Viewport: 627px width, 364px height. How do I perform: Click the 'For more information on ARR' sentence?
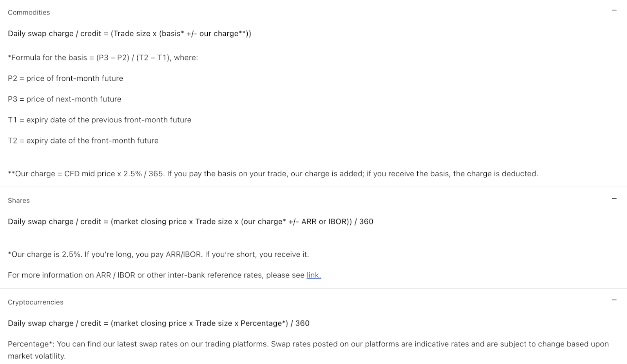click(165, 275)
